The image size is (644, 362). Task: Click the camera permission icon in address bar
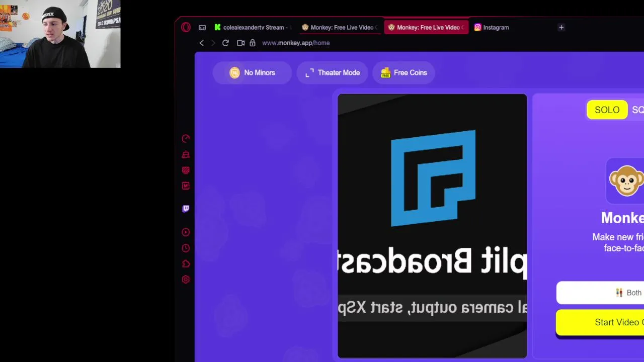(240, 43)
